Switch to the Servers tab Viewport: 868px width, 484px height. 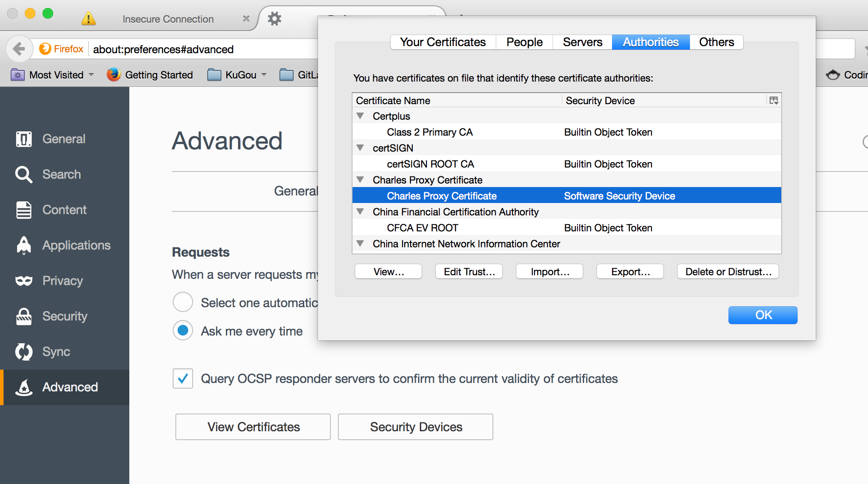(x=581, y=41)
